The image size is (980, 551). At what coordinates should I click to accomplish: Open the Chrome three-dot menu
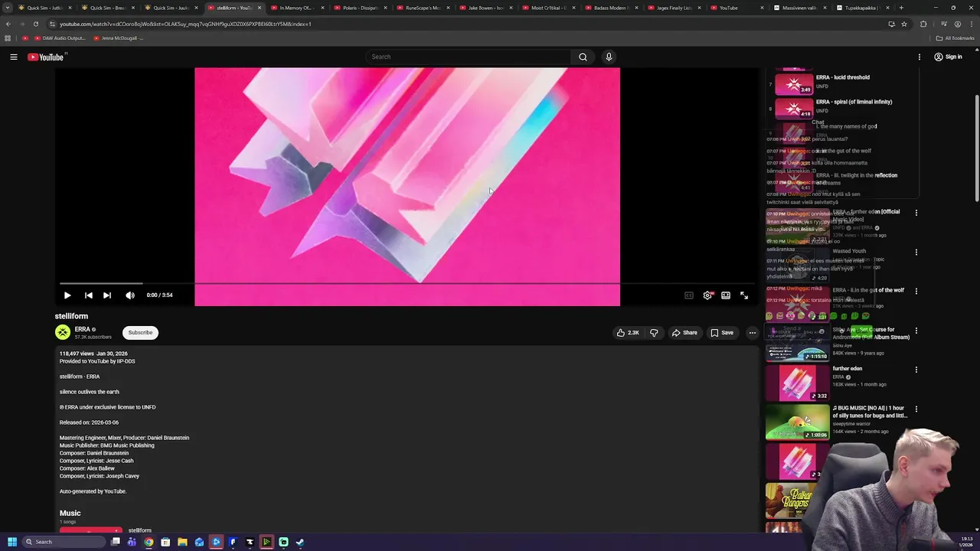(x=971, y=24)
